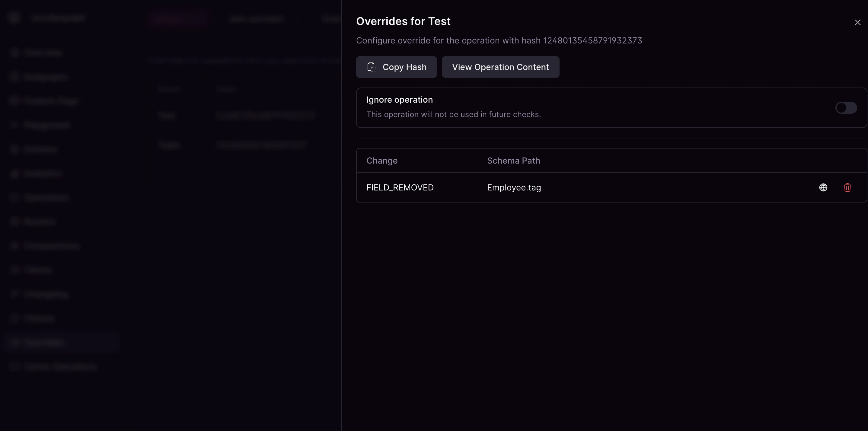This screenshot has height=431, width=868.
Task: Click the Feature Flags icon in sidebar
Action: 14,100
